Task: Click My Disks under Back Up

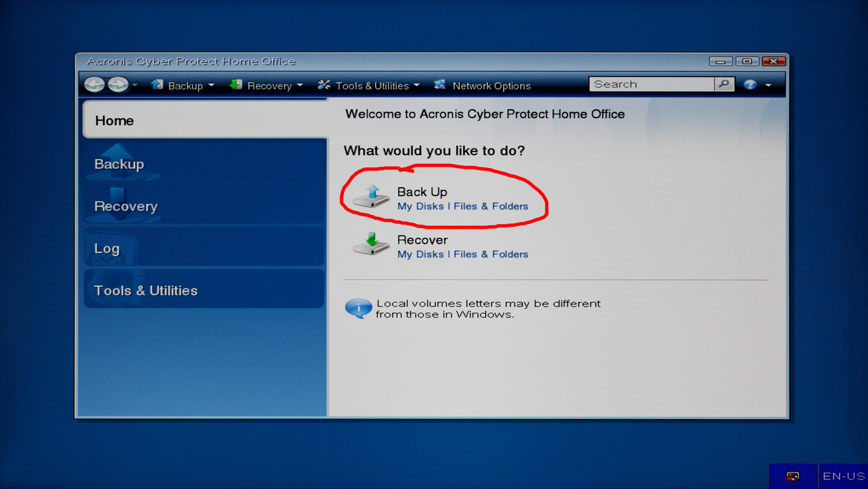Action: [420, 206]
